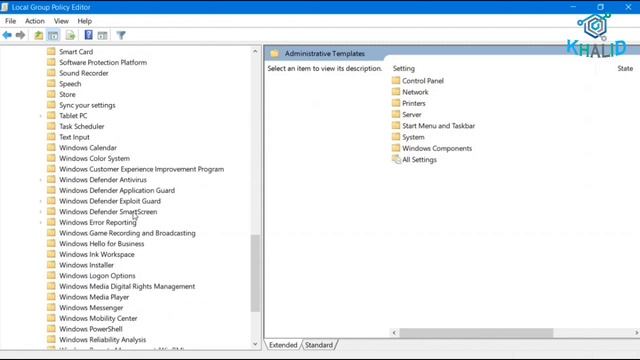This screenshot has width=640, height=360.
Task: Toggle Show/Hide Action Pane icon
Action: pyautogui.click(x=102, y=35)
